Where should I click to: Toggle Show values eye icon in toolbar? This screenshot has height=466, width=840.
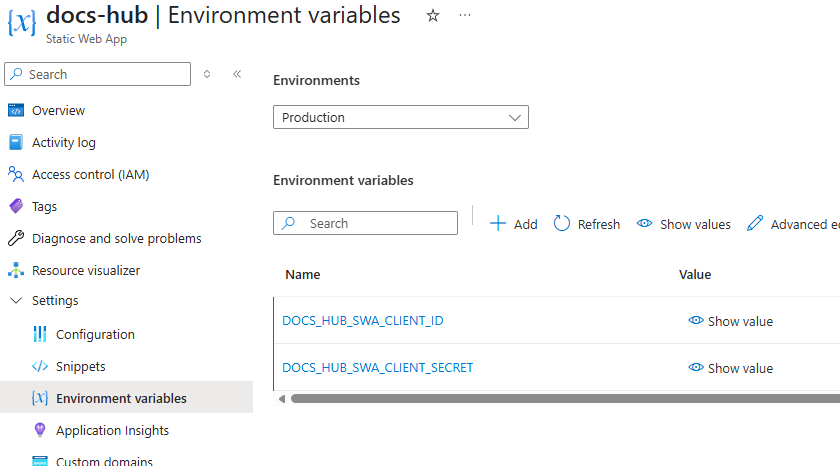pos(644,223)
